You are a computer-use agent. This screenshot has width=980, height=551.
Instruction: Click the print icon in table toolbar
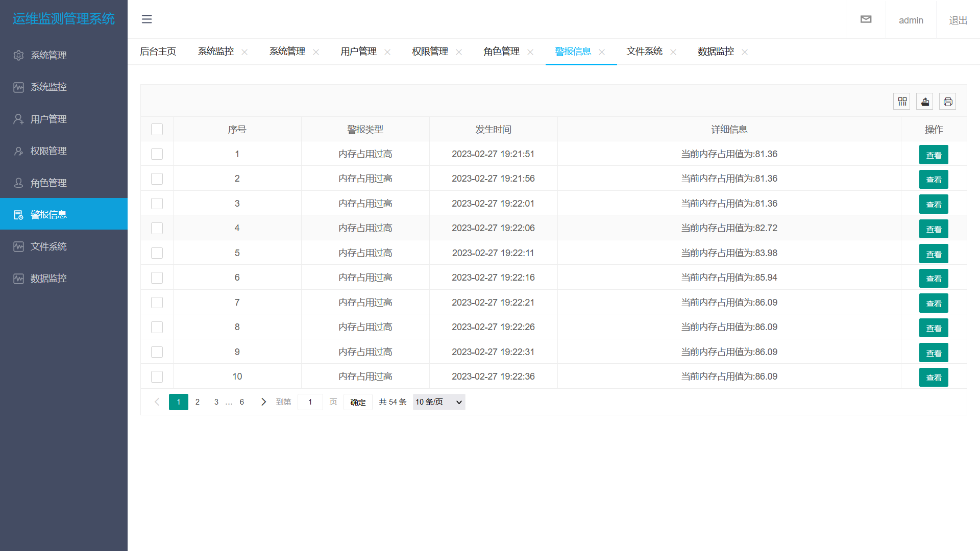(x=948, y=102)
